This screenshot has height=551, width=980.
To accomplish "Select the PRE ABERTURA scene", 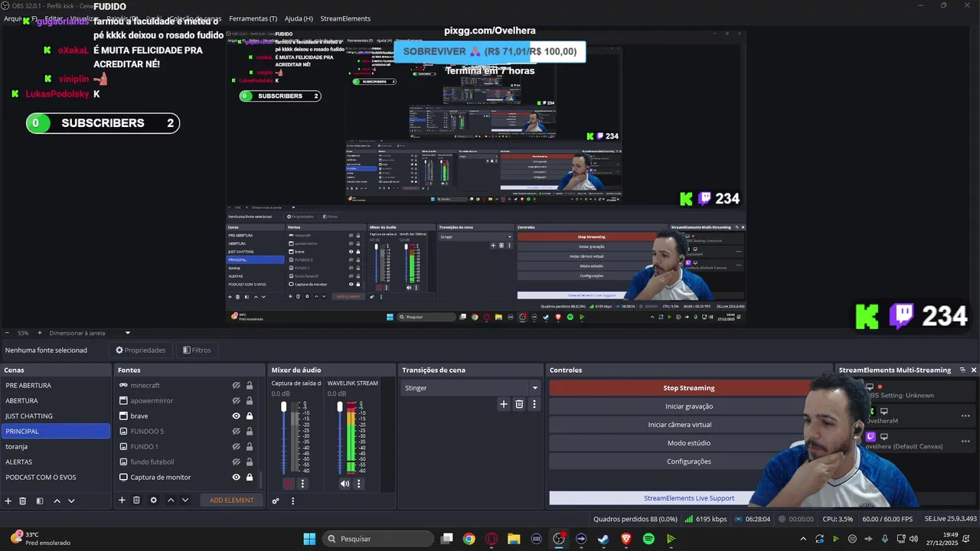I will 55,385.
